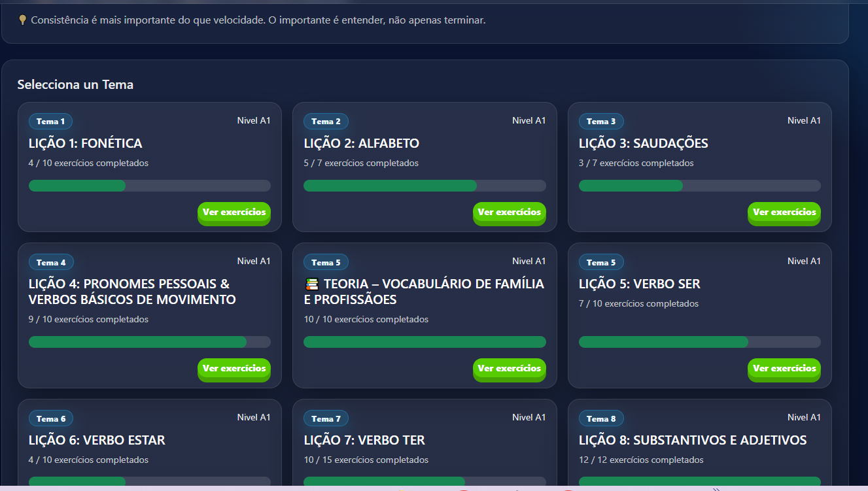Click the Tema 2 badge
The height and width of the screenshot is (491, 868).
[326, 122]
